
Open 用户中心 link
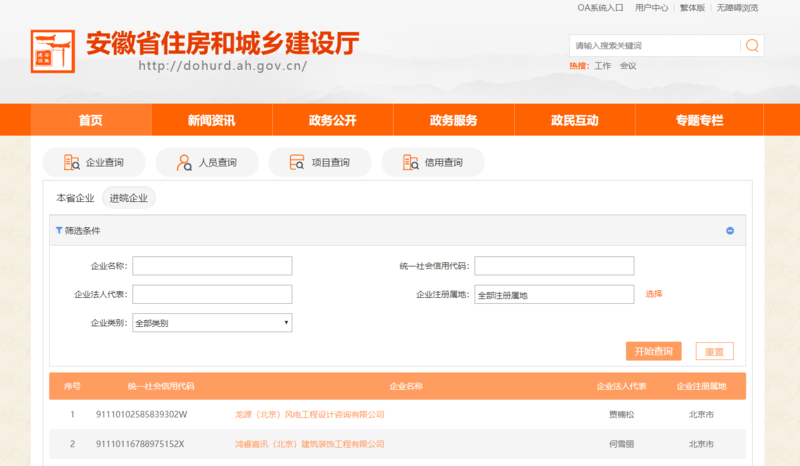tap(652, 8)
